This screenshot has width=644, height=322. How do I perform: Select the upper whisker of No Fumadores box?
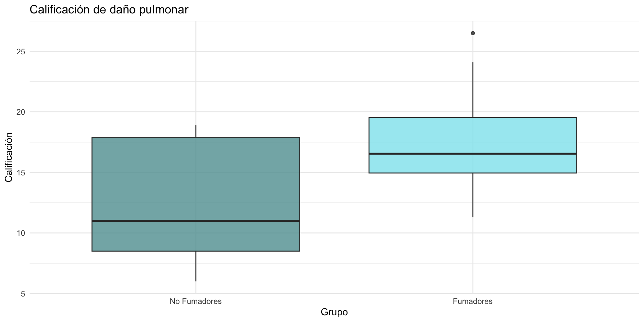click(196, 131)
